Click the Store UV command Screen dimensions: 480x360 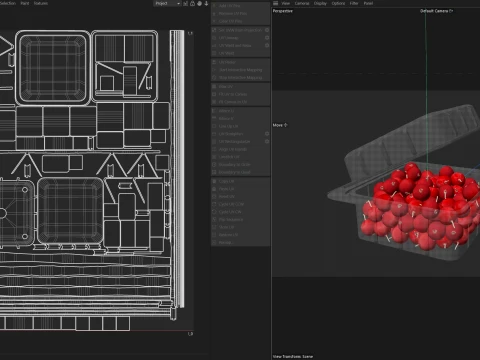pyautogui.click(x=240, y=227)
